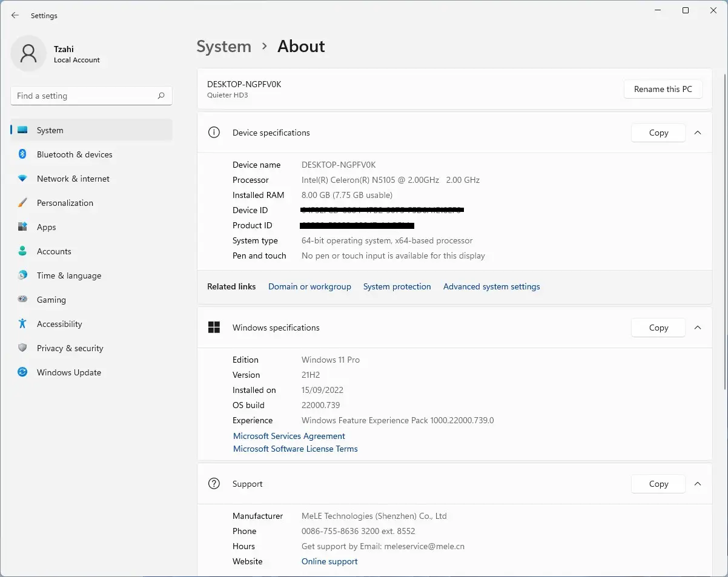Click the Personalization paintbrush icon
The image size is (728, 577).
[22, 203]
